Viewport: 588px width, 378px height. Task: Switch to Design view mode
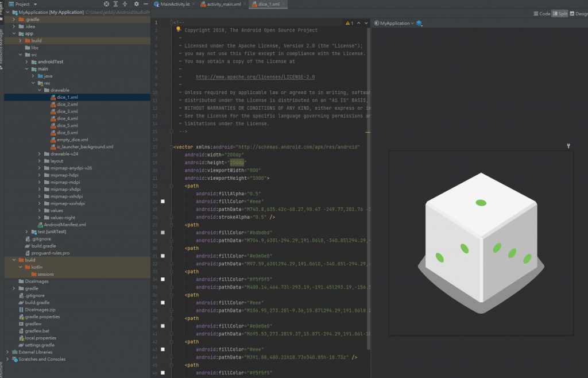click(578, 14)
